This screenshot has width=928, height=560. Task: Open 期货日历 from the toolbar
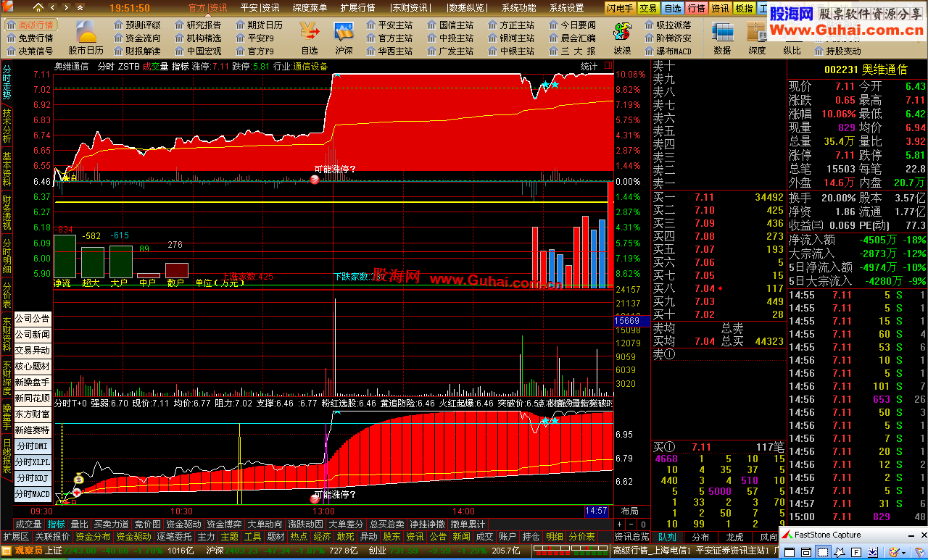(259, 25)
